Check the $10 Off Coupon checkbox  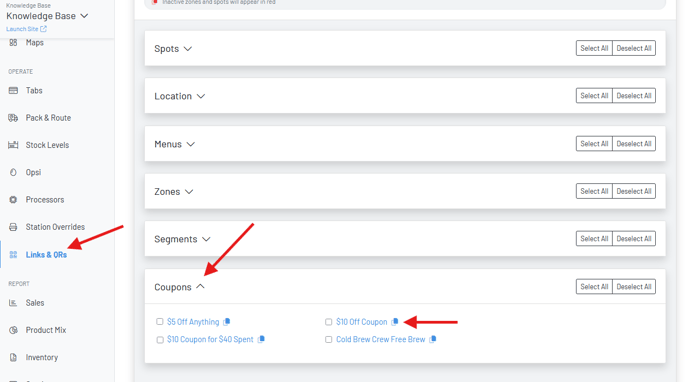point(329,322)
